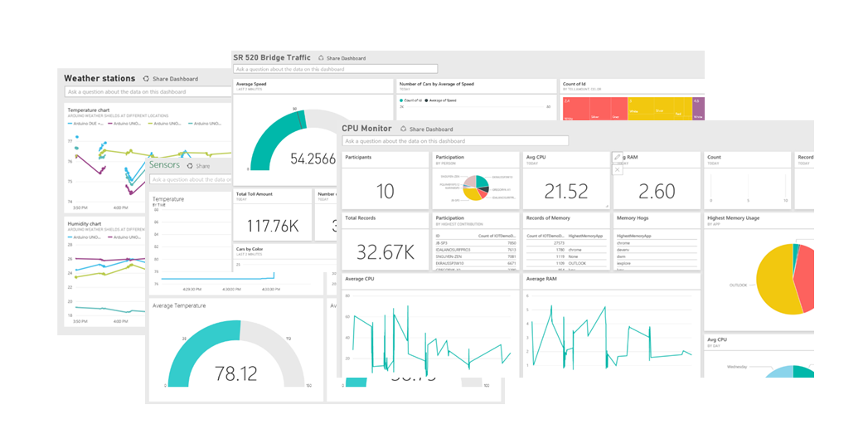This screenshot has height=444, width=868.
Task: Click Share Dashboard on Weather stations dashboard
Action: [x=171, y=79]
